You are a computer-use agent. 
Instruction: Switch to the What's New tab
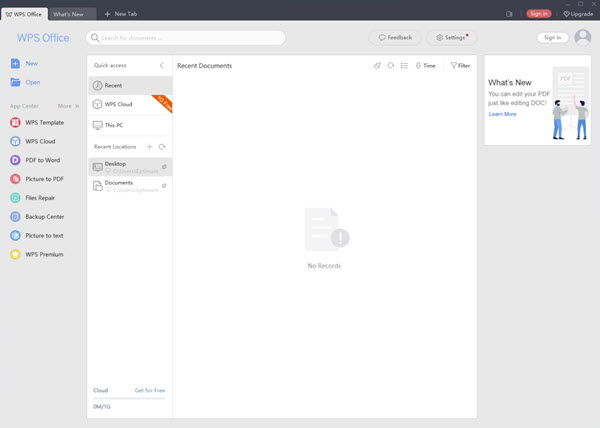click(73, 14)
